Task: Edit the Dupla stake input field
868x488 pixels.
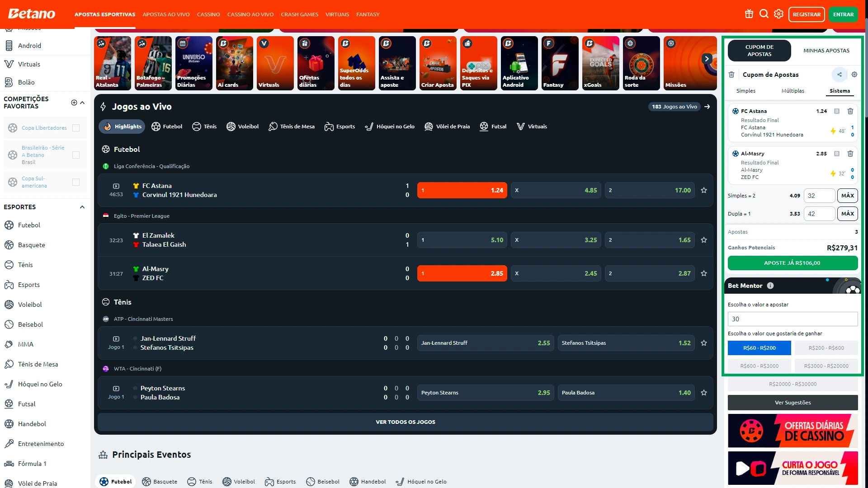Action: [820, 214]
